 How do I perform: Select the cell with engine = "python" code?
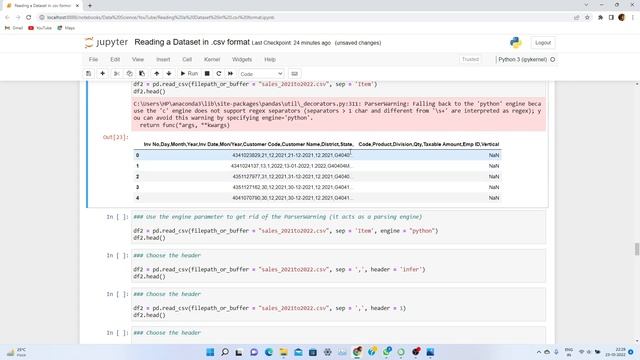tap(338, 227)
